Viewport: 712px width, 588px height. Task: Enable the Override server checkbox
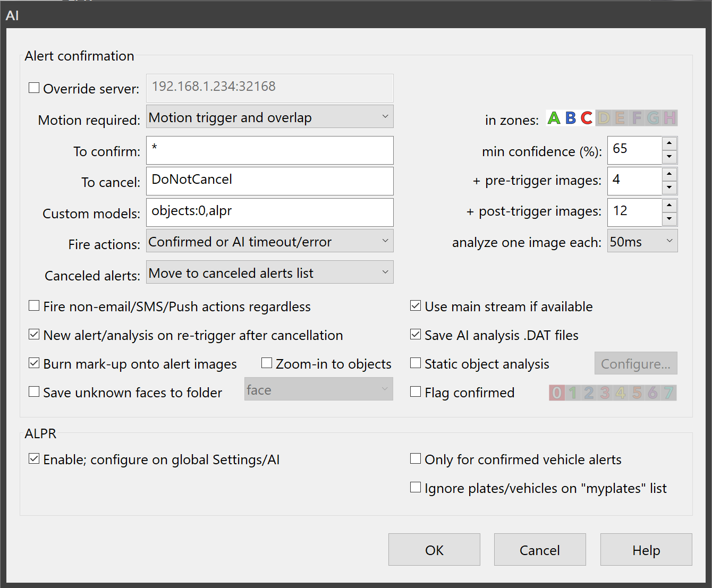[34, 88]
